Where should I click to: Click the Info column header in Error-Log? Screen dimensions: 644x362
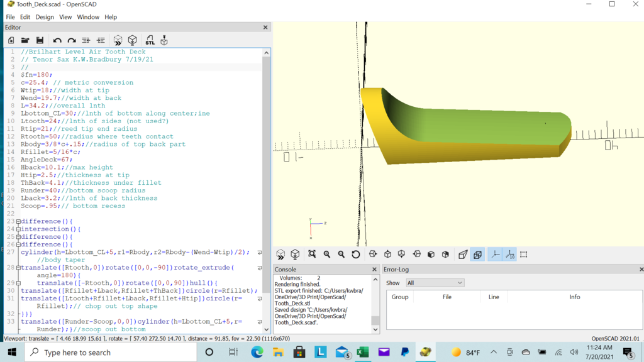(574, 297)
